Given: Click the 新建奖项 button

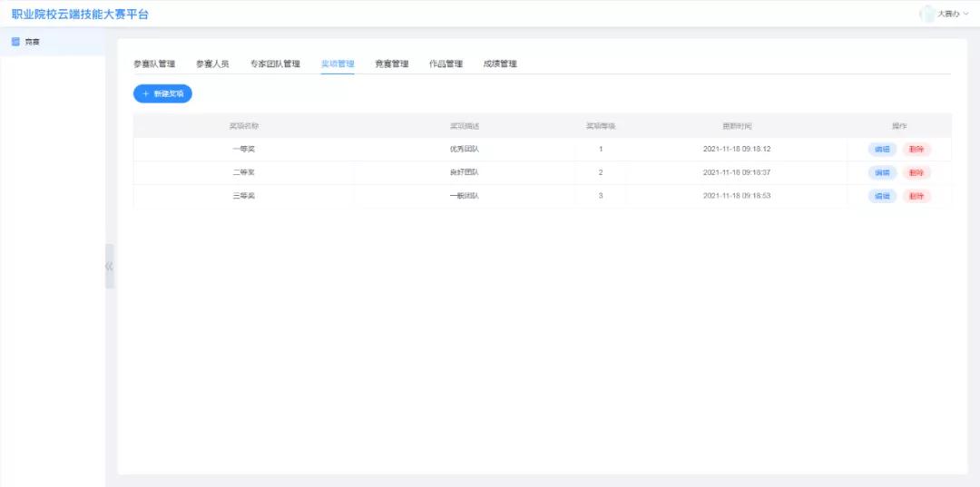Looking at the screenshot, I should [162, 93].
